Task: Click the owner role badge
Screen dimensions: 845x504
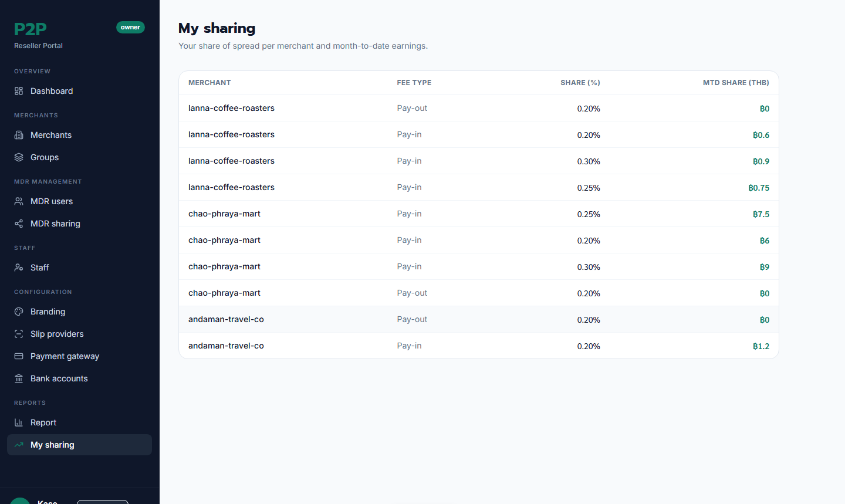Action: (130, 27)
